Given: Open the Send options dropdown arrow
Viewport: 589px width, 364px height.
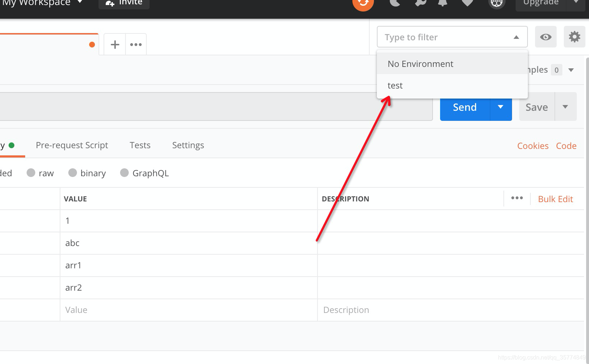Looking at the screenshot, I should (501, 107).
